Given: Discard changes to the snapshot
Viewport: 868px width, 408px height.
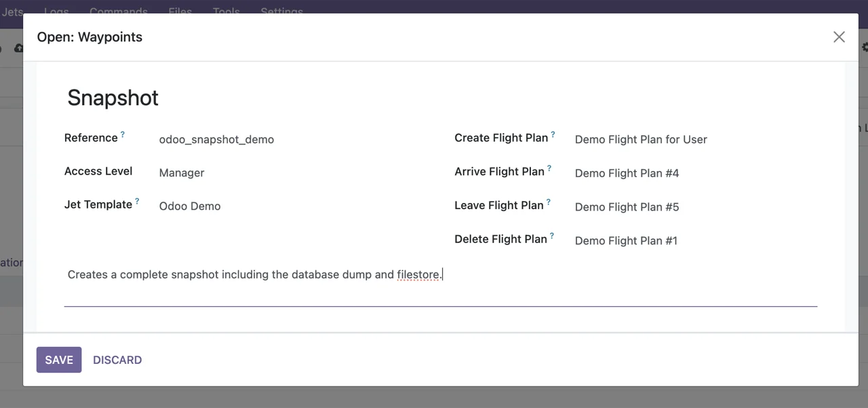Looking at the screenshot, I should [117, 360].
